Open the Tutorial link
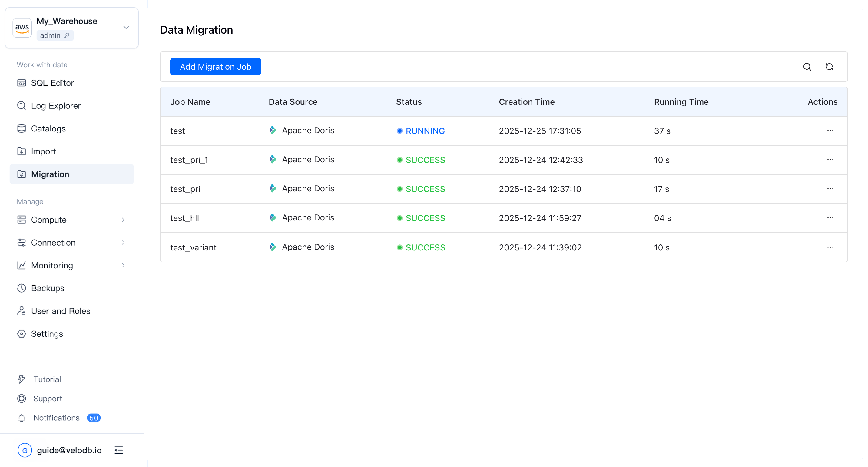This screenshot has width=868, height=467. (47, 379)
